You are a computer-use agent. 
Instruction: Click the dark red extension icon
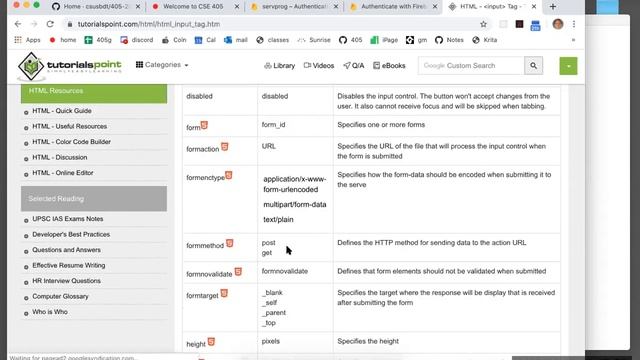519,24
